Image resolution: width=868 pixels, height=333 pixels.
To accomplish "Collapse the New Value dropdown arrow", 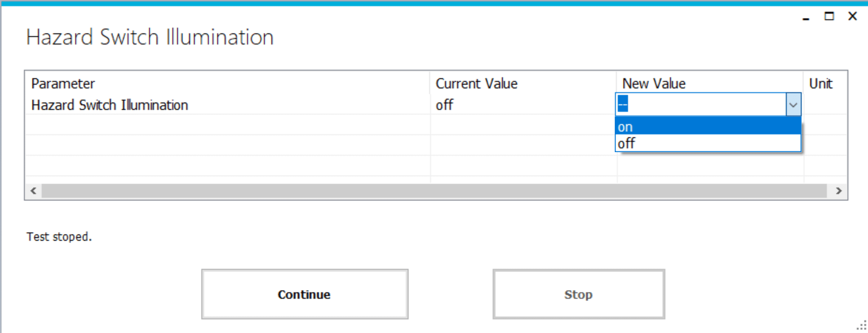I will click(793, 104).
